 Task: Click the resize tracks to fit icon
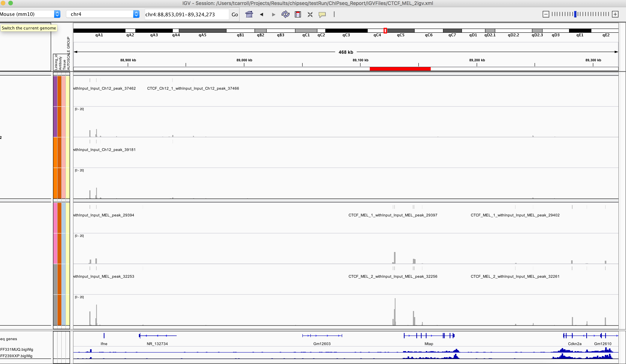310,14
